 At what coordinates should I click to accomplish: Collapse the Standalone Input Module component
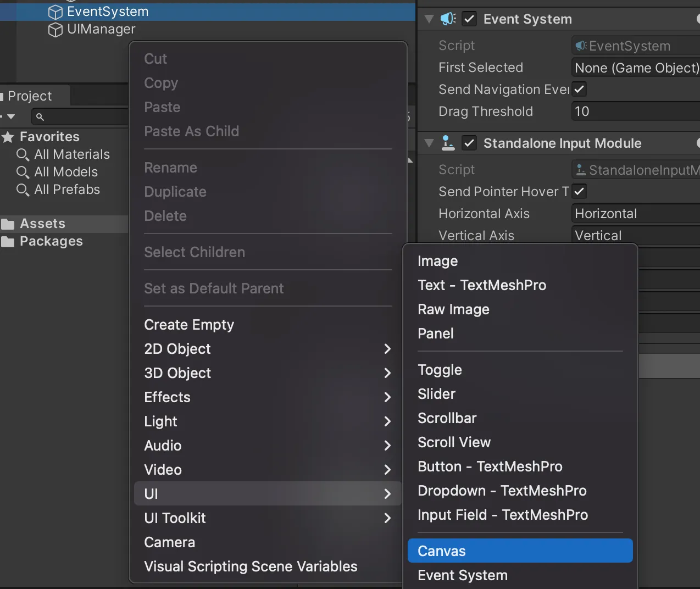429,143
